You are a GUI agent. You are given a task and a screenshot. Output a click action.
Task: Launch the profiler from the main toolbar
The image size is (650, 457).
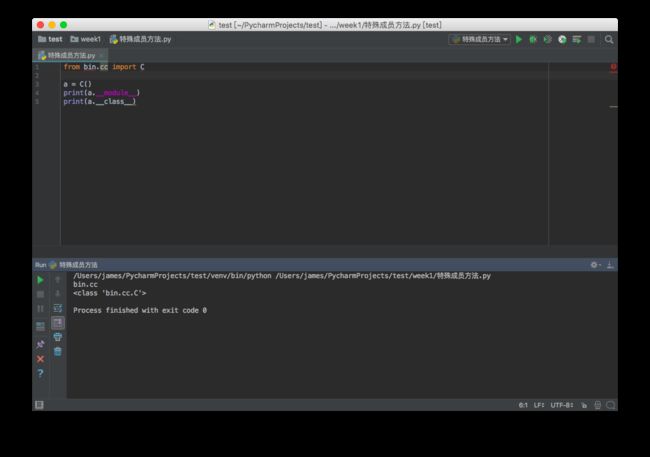pos(562,39)
